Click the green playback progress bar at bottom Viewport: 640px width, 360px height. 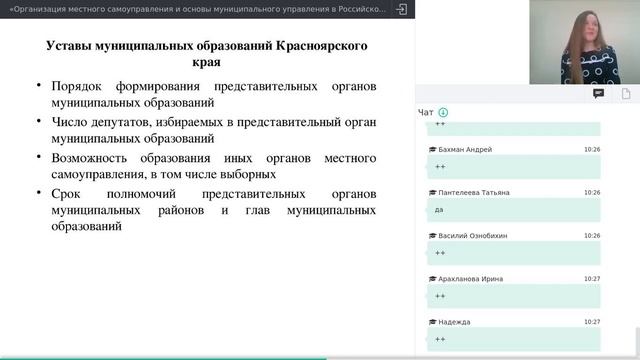(163, 358)
